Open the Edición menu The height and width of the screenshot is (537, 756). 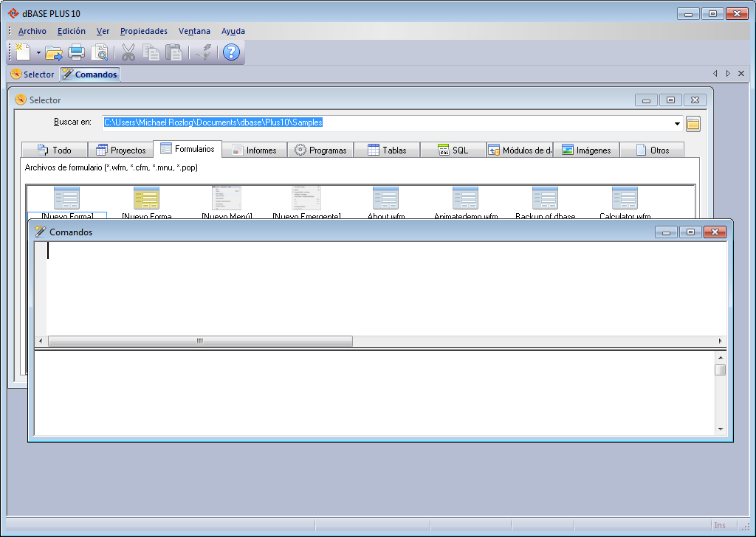point(72,31)
